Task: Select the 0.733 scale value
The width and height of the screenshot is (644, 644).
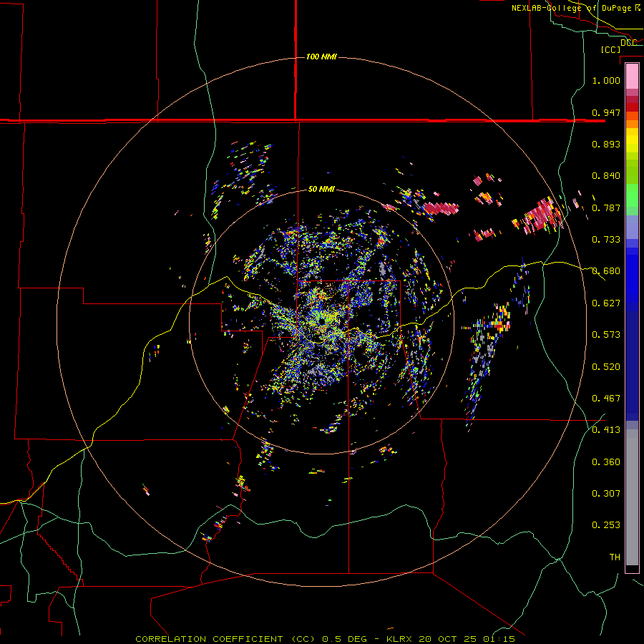Action: coord(606,240)
